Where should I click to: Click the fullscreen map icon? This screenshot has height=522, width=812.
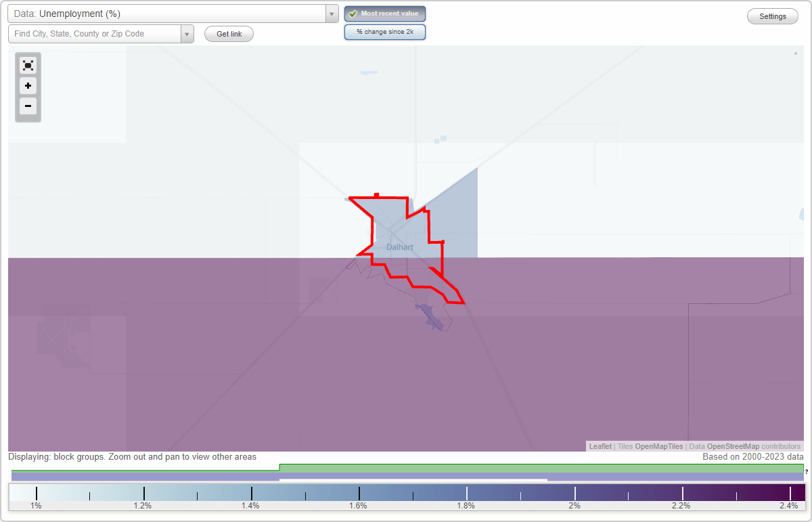(28, 65)
